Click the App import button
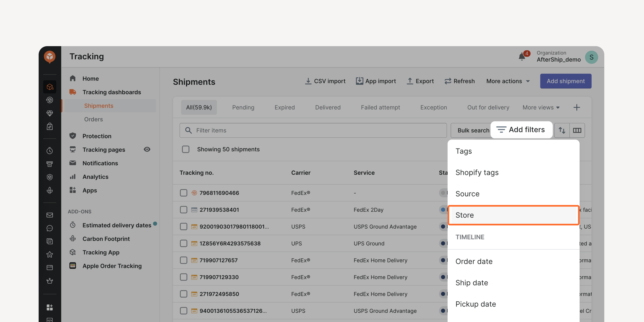This screenshot has width=644, height=322. [x=376, y=81]
